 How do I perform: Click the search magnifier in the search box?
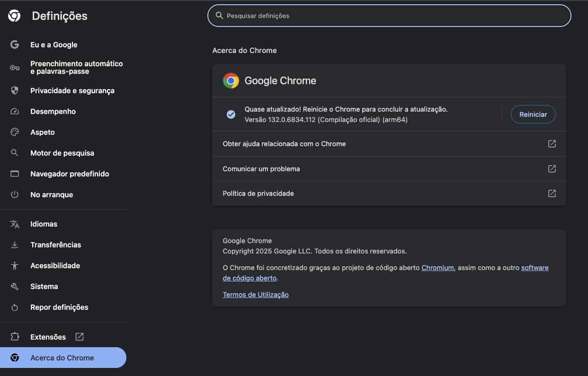219,16
